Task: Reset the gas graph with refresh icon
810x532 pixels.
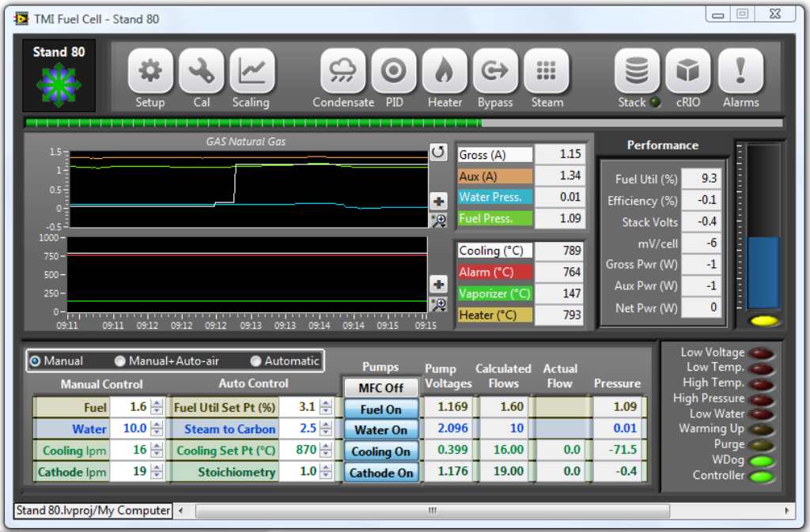Action: point(438,152)
